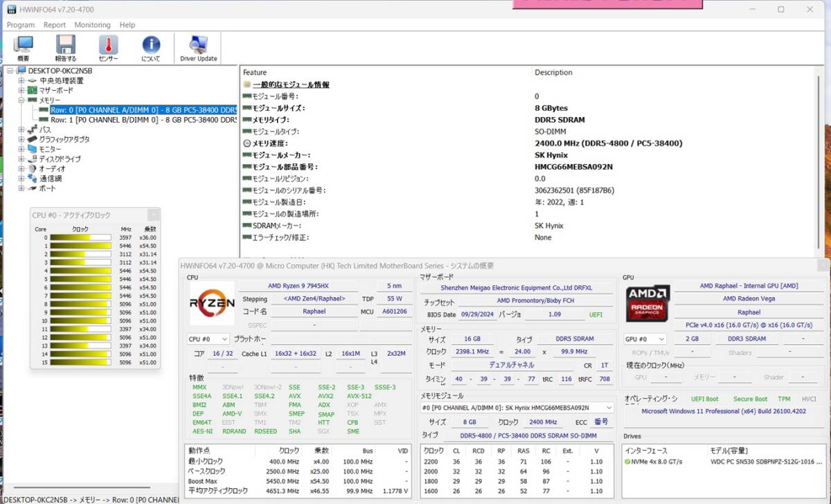Click the 通信網 network icon in tree
The image size is (831, 504).
coord(33,178)
